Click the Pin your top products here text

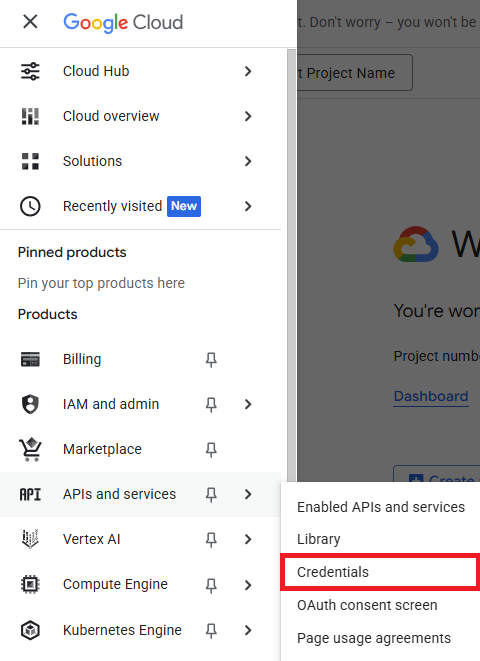(101, 283)
